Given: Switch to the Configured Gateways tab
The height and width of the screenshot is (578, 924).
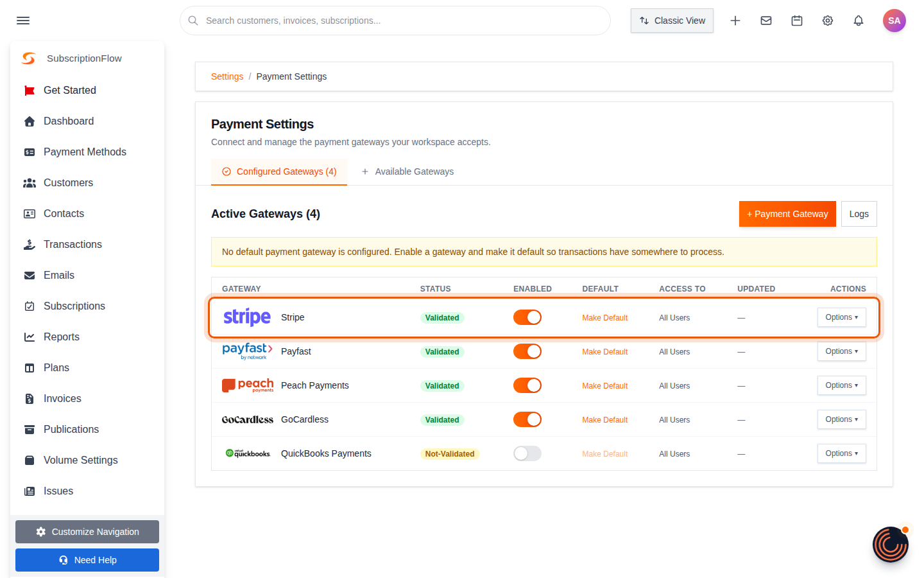Looking at the screenshot, I should tap(279, 171).
